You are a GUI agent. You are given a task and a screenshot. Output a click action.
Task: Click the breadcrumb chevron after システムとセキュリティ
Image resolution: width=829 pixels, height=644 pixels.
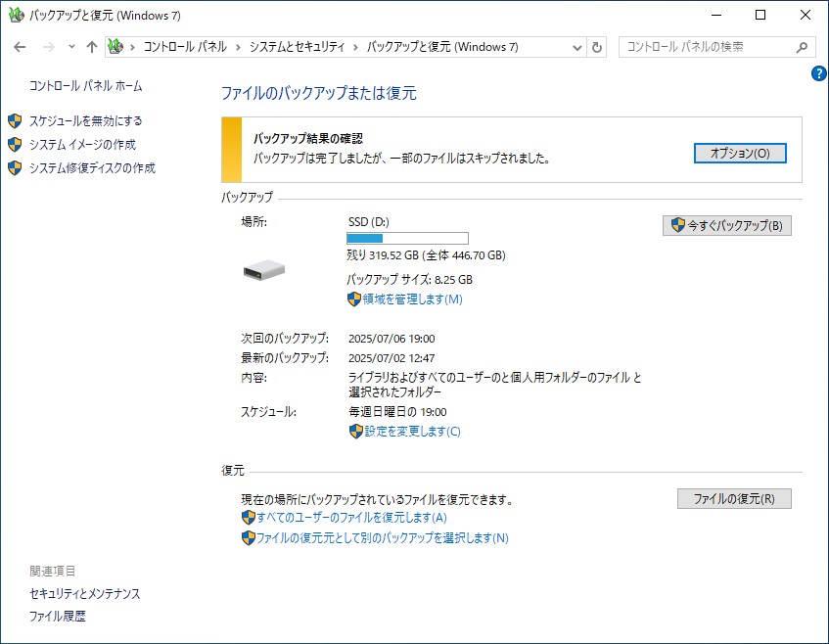tap(355, 48)
